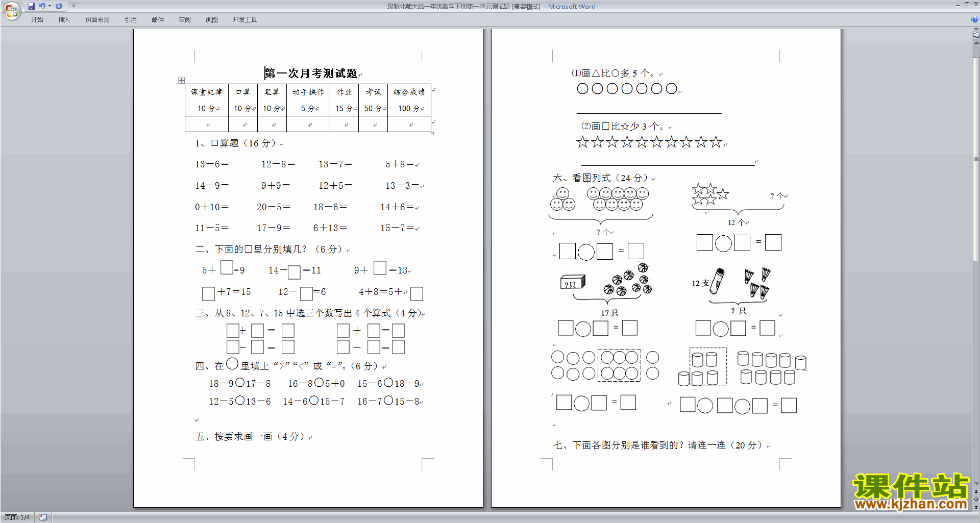Click the macro recording icon in status bar
Screen dimensions: 980x523
(43, 517)
